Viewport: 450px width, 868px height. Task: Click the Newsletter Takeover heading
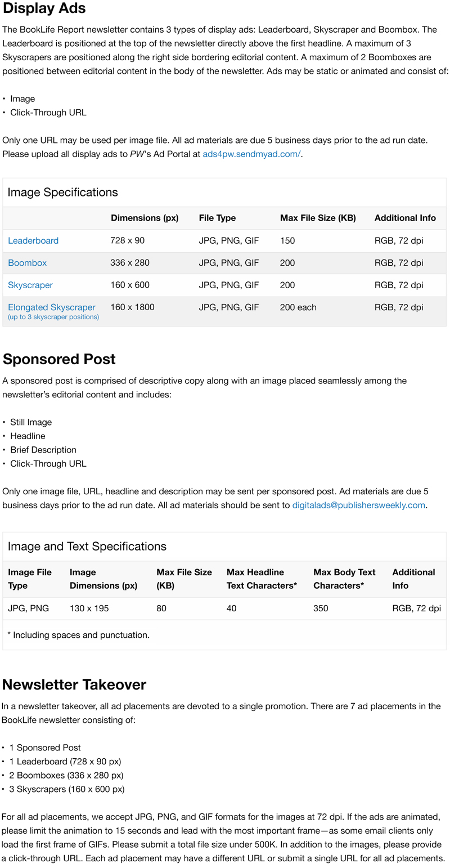click(x=74, y=684)
